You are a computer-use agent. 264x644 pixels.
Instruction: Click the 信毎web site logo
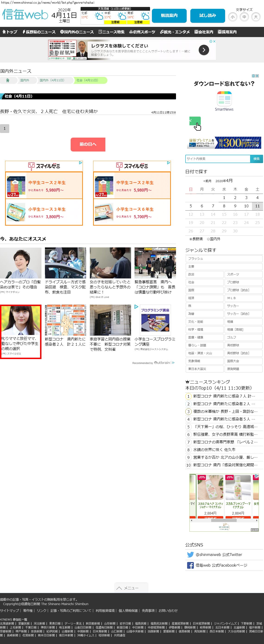coord(25,15)
